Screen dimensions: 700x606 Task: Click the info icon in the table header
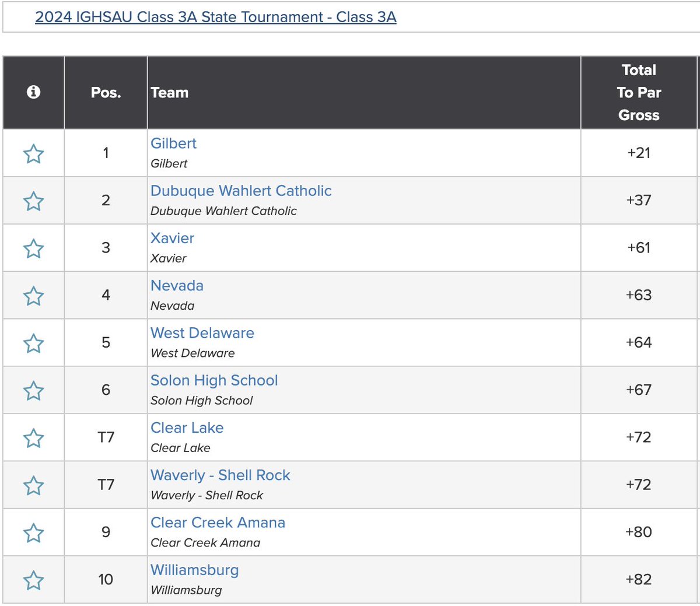click(x=33, y=92)
